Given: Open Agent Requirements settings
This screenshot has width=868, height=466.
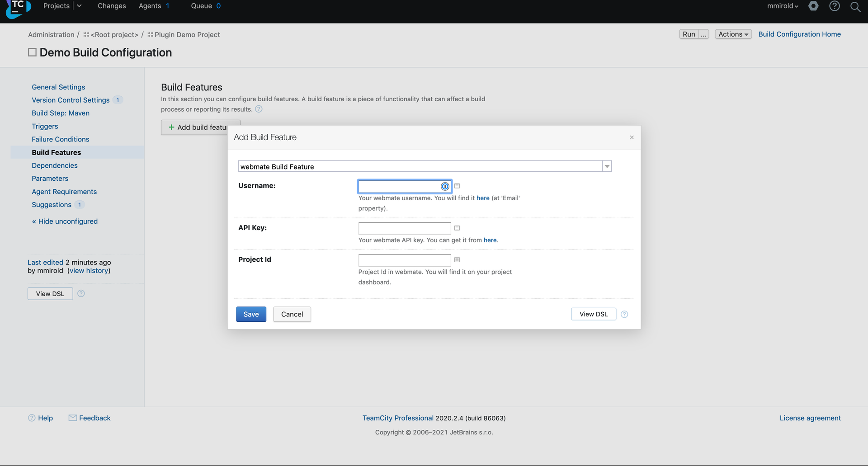Looking at the screenshot, I should pos(64,192).
